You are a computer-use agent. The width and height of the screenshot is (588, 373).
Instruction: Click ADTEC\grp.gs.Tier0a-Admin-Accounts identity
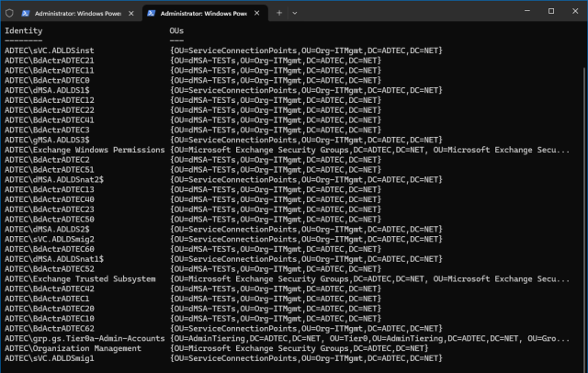[x=85, y=338]
